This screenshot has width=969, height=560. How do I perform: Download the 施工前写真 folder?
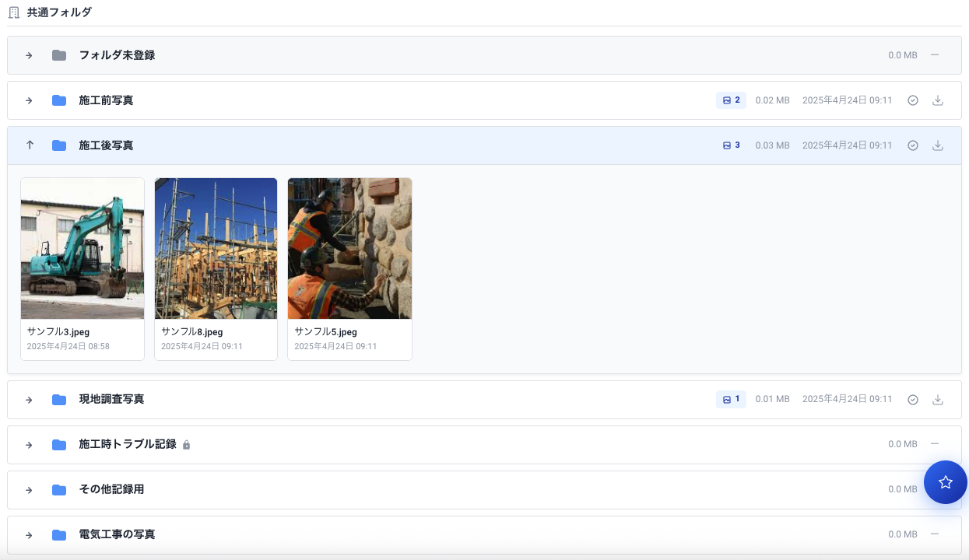click(938, 100)
